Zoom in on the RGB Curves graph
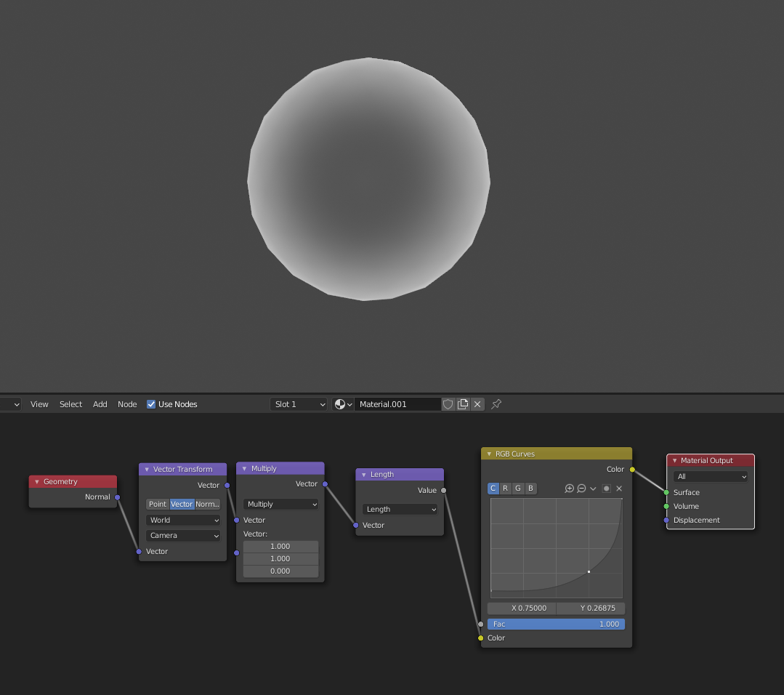 [569, 489]
